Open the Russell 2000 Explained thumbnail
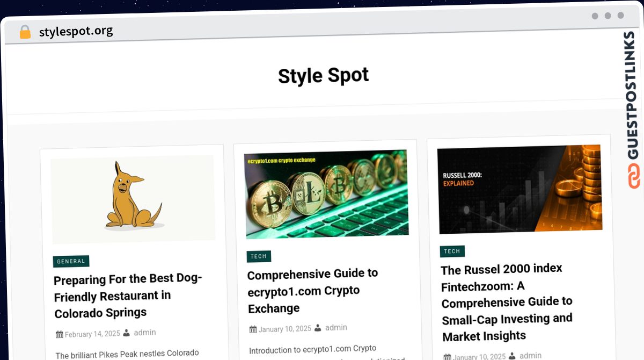This screenshot has height=360, width=644. click(519, 189)
